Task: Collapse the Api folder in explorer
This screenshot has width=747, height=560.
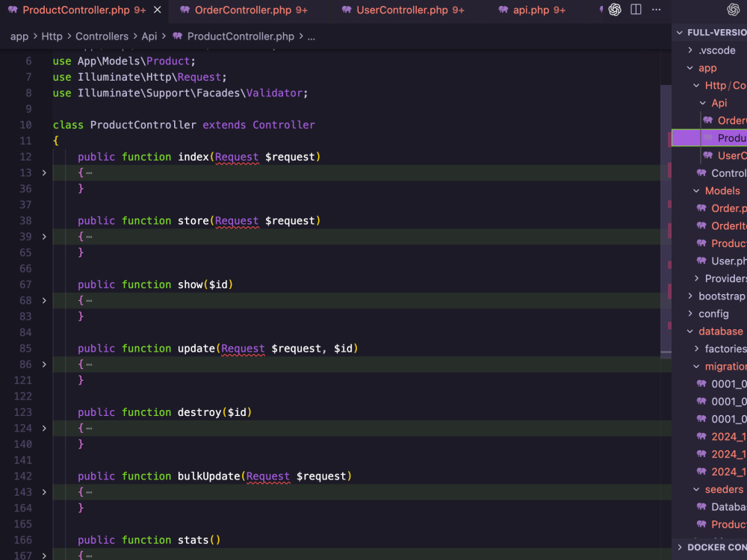Action: pos(703,103)
